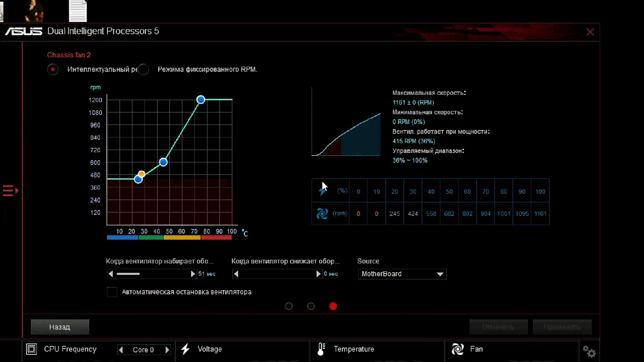Click the Voltage lightning bolt icon

coord(185,349)
